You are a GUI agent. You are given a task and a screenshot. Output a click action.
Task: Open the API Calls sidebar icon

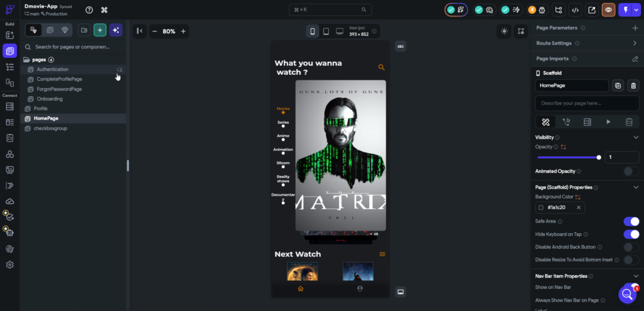10,155
